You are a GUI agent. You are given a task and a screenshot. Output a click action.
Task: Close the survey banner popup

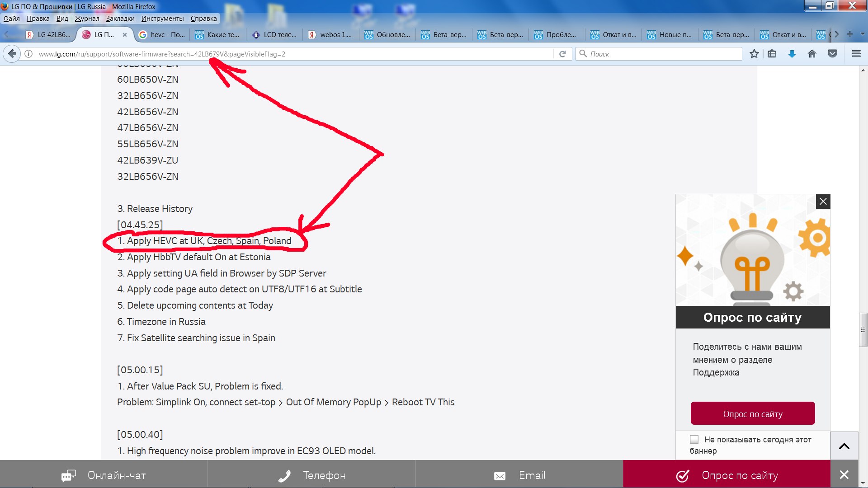(x=823, y=202)
